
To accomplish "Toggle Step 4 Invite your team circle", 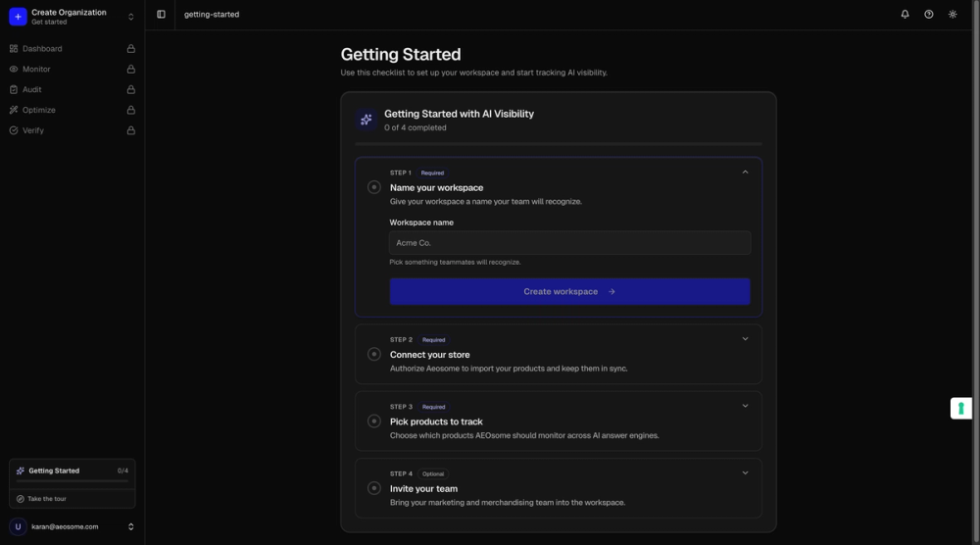I will [373, 488].
